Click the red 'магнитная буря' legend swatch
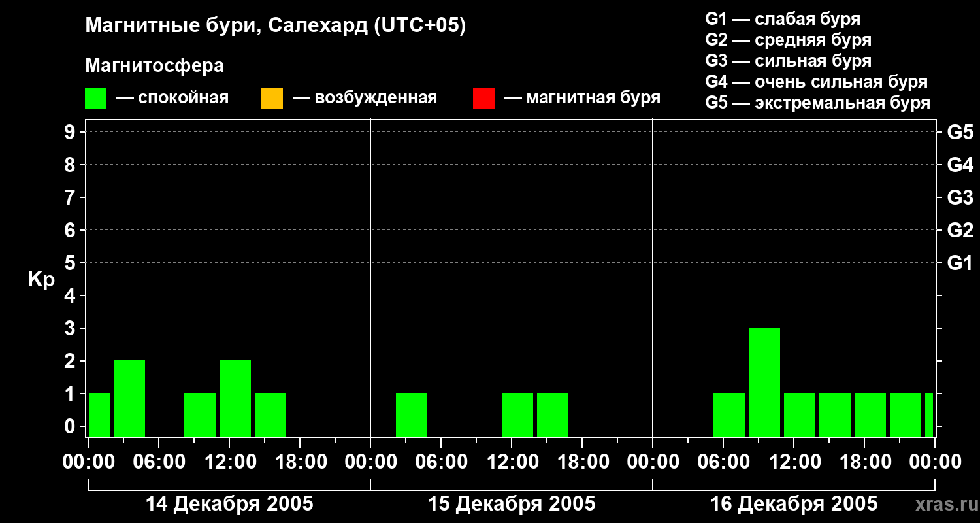 pyautogui.click(x=483, y=99)
